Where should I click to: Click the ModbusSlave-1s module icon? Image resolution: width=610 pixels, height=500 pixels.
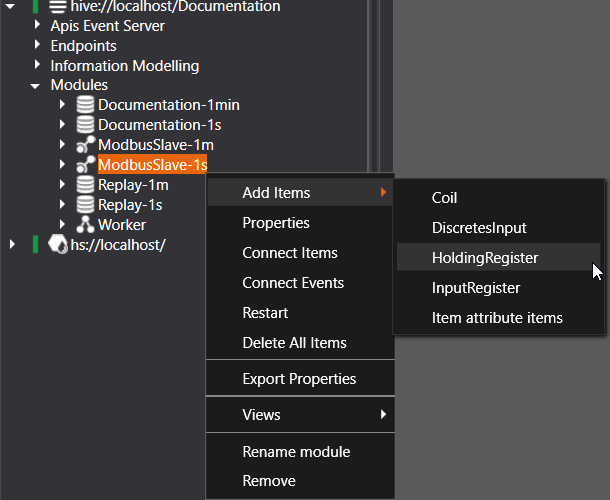(86, 165)
